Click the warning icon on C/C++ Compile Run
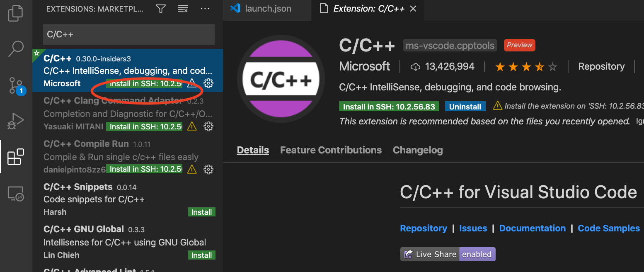The image size is (644, 272). [x=192, y=169]
